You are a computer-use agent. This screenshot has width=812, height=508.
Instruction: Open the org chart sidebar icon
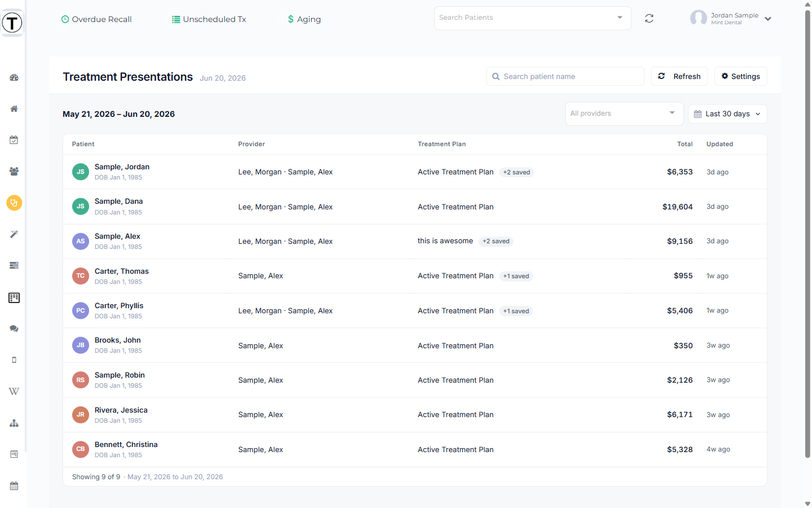coord(14,423)
